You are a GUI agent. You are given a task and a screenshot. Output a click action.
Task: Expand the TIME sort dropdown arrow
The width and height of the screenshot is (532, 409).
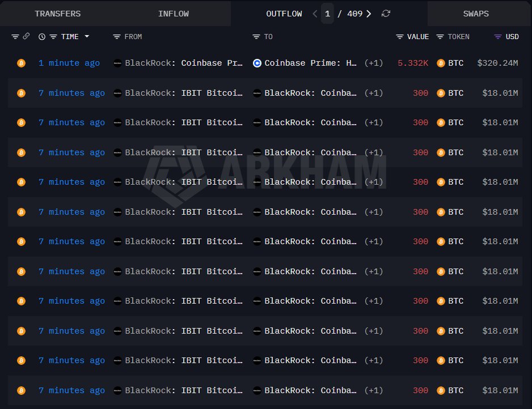point(87,36)
